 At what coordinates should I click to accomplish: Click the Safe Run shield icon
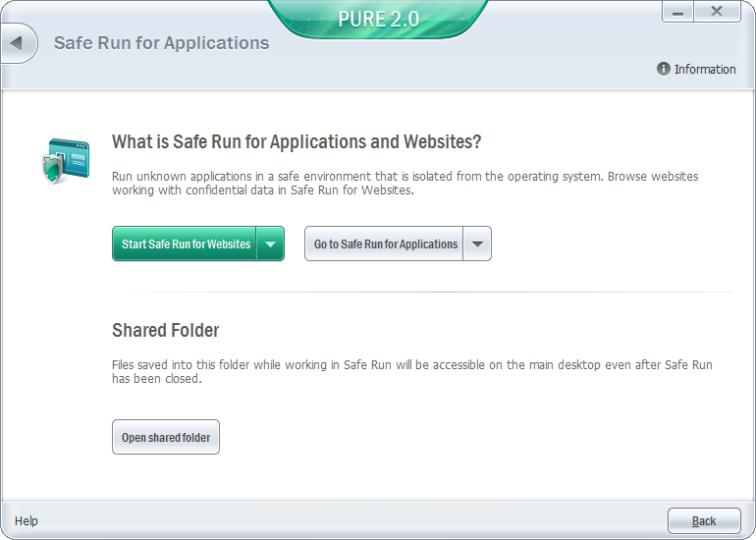[x=65, y=161]
